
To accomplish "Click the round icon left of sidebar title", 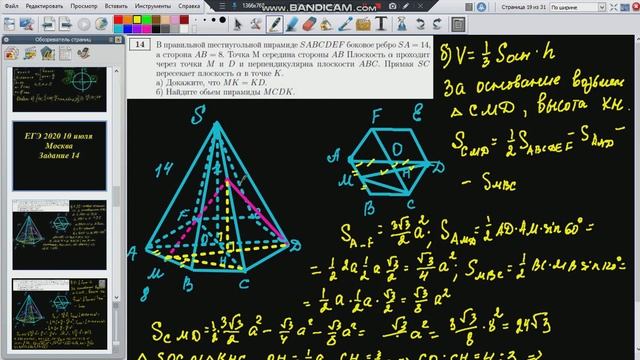I will (x=6, y=40).
